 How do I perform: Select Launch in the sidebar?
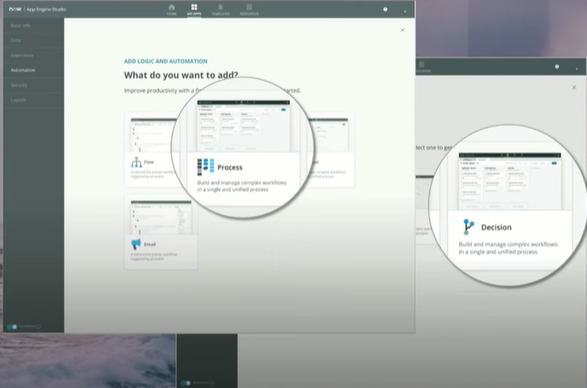coord(18,100)
